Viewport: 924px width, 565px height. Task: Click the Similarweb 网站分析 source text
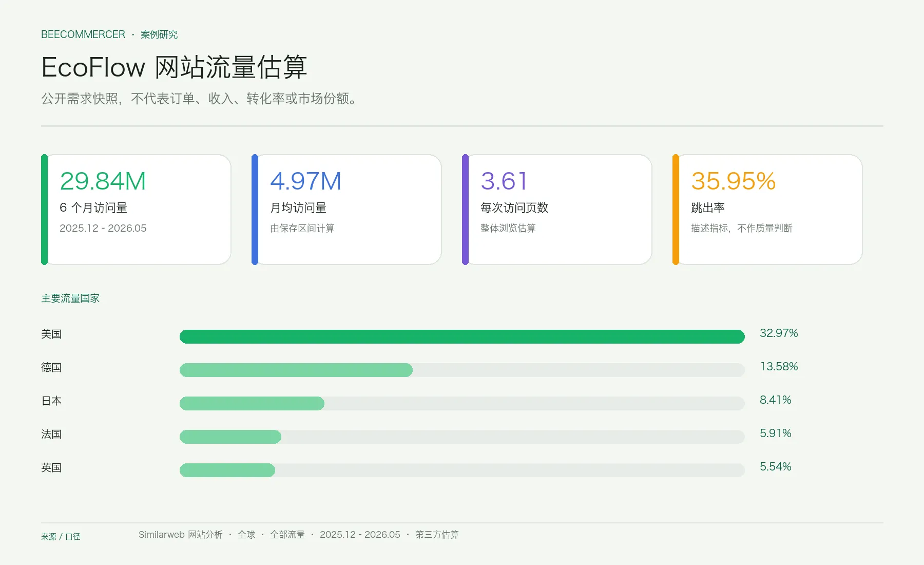(x=180, y=535)
